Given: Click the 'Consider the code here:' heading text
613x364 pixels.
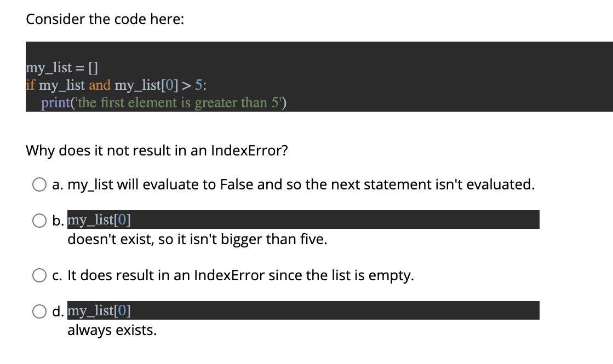Looking at the screenshot, I should (x=105, y=19).
